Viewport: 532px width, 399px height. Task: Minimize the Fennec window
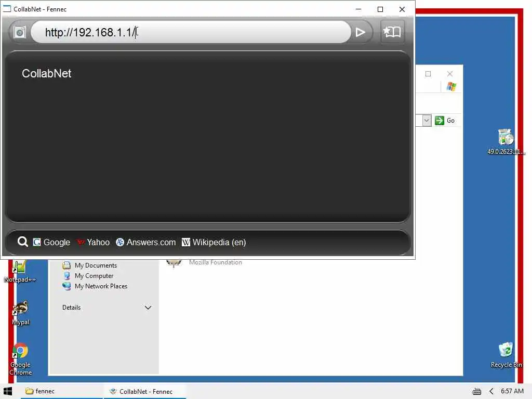(358, 9)
